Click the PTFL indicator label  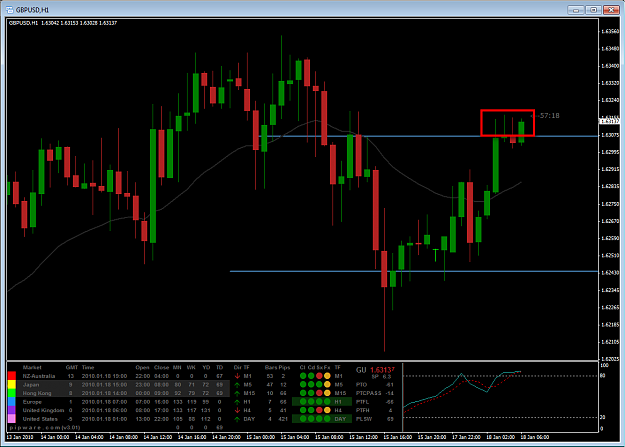pos(362,402)
